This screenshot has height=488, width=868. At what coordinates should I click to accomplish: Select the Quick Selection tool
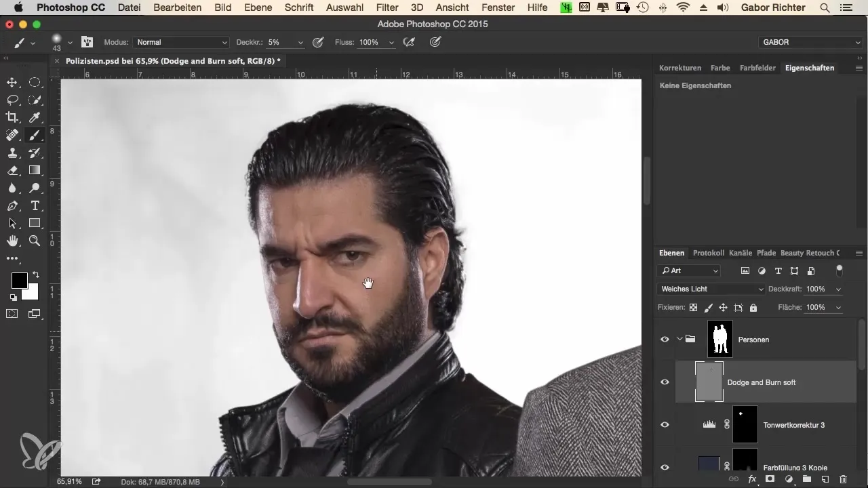pyautogui.click(x=35, y=100)
